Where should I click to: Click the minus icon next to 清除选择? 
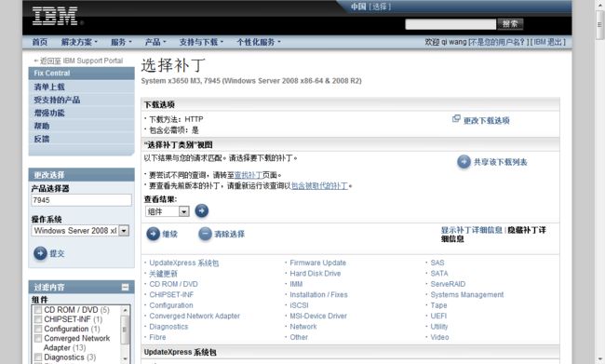205,234
